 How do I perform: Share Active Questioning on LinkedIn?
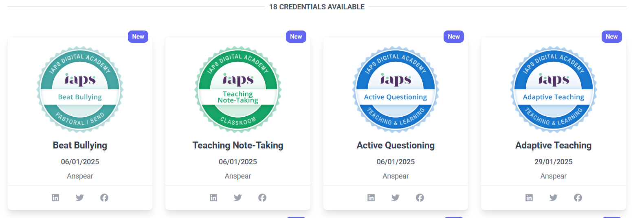(371, 198)
